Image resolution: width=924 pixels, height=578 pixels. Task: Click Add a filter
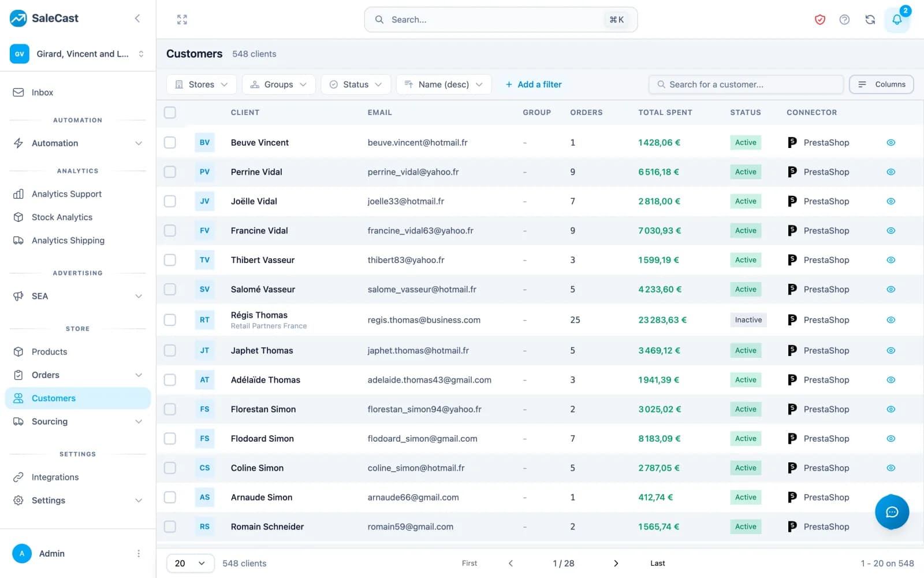point(533,84)
